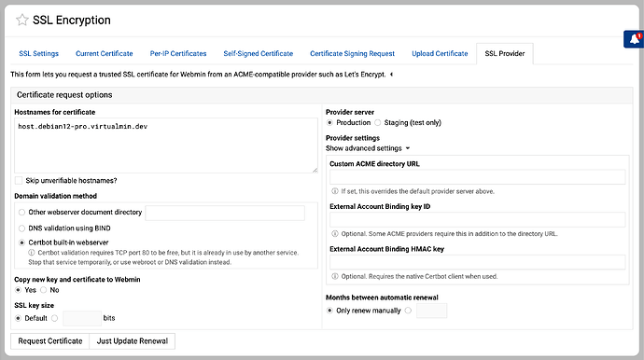Click Request Certificate button
The image size is (644, 360).
coord(50,341)
